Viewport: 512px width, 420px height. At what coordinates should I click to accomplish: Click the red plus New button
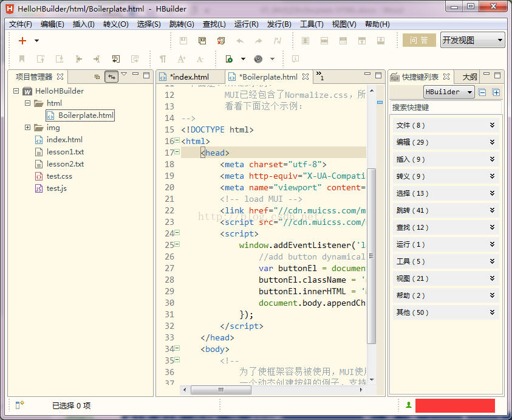[x=22, y=41]
